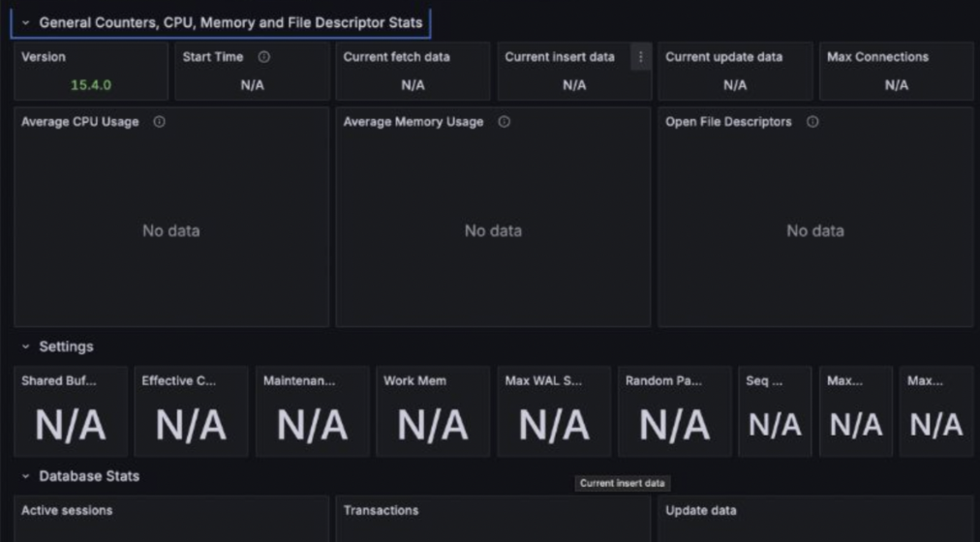
Task: Click the Start Time info icon
Action: point(263,57)
